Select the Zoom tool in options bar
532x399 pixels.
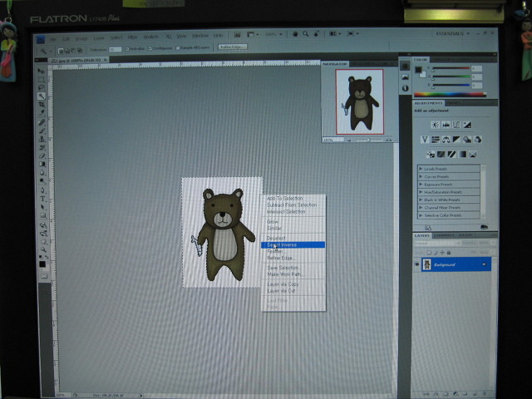tap(306, 34)
